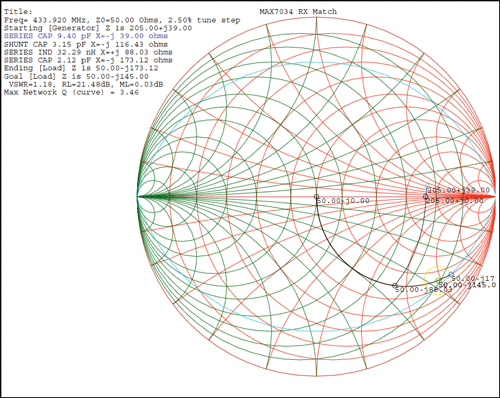Screen dimensions: 500x398
Task: Select the SERIES IND 32.29 nH line
Action: coord(88,52)
